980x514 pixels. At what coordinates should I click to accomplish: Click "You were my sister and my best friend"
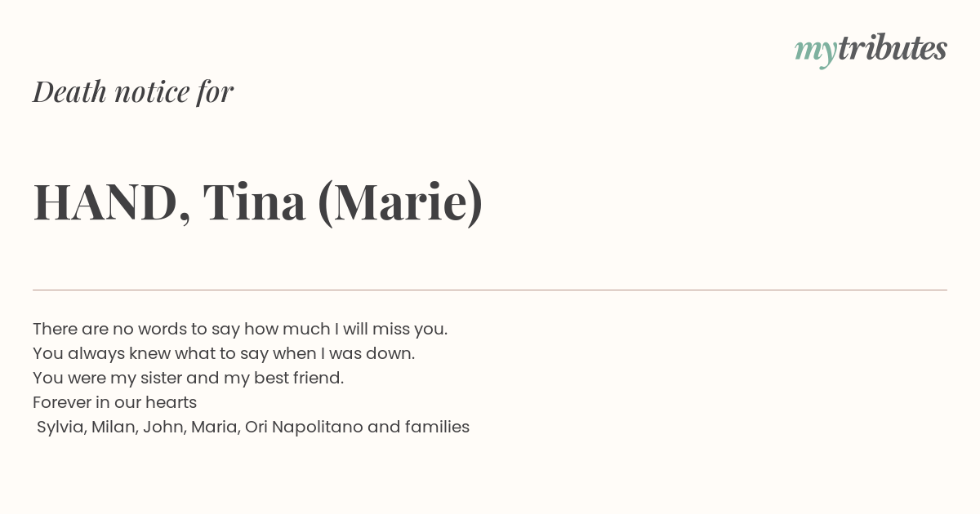tap(188, 378)
